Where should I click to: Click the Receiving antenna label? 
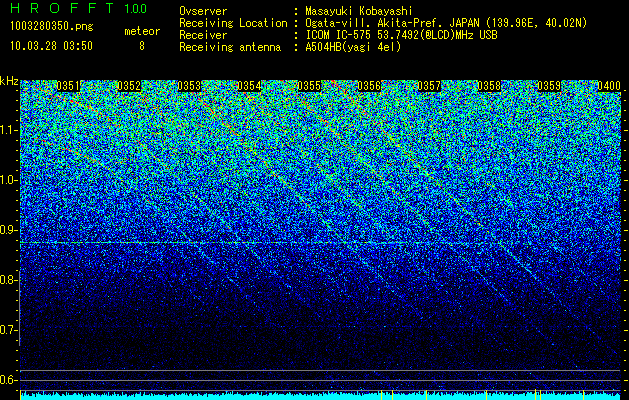tap(230, 47)
